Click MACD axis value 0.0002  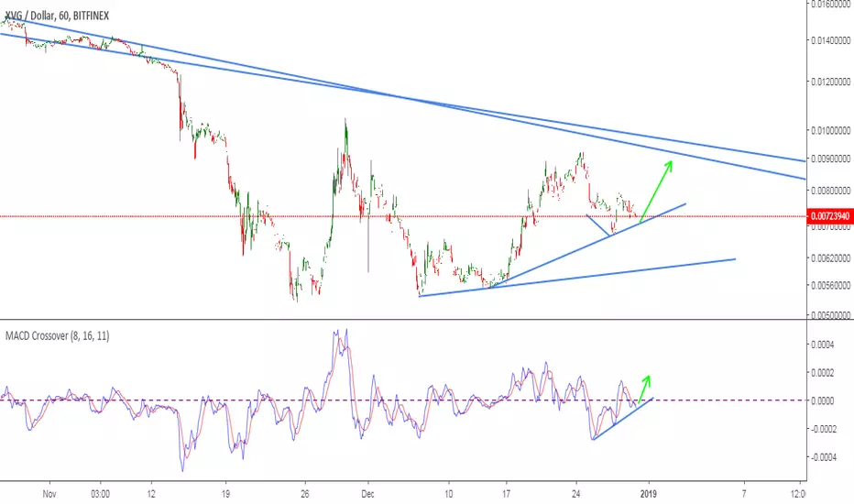(x=823, y=373)
